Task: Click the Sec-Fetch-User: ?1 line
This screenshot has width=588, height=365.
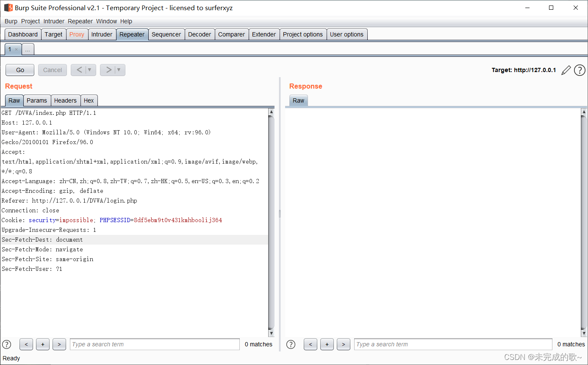Action: point(32,269)
